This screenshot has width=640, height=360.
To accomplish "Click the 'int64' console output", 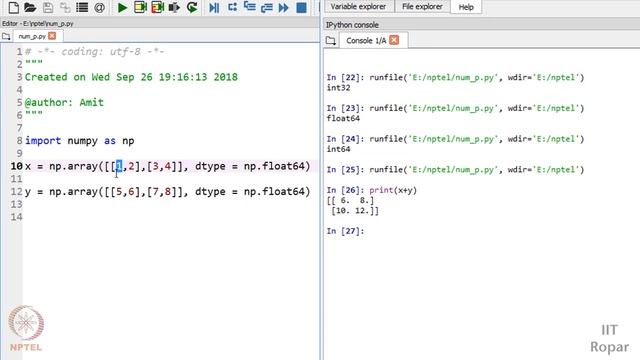I will coord(338,149).
